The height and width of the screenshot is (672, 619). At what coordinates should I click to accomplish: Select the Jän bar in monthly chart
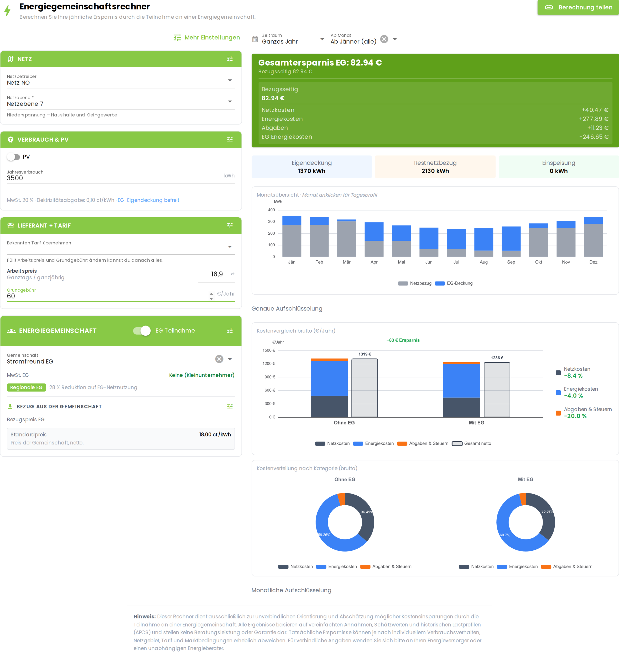292,237
